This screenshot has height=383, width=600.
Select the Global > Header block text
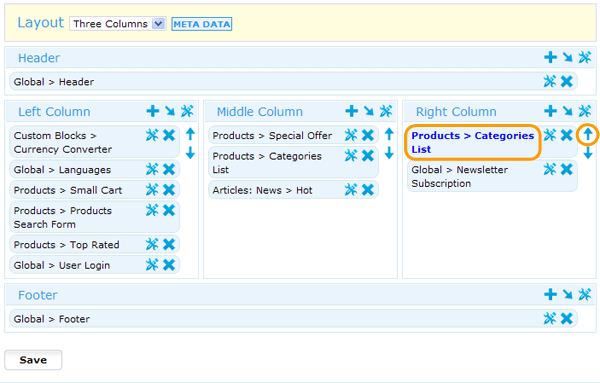click(x=54, y=81)
